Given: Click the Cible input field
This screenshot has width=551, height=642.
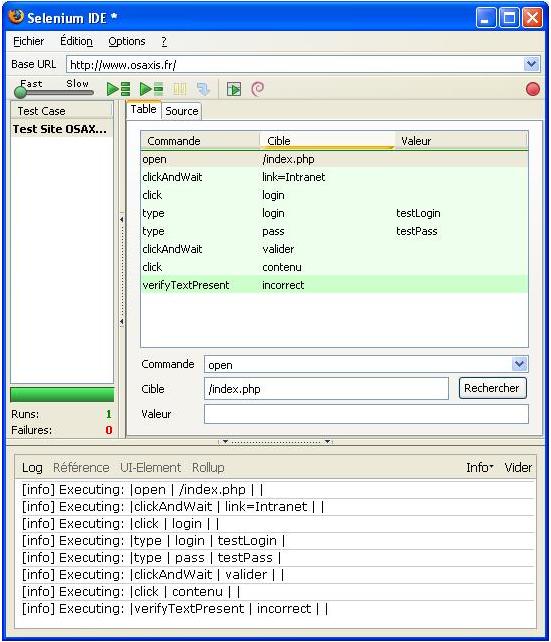Looking at the screenshot, I should 326,389.
